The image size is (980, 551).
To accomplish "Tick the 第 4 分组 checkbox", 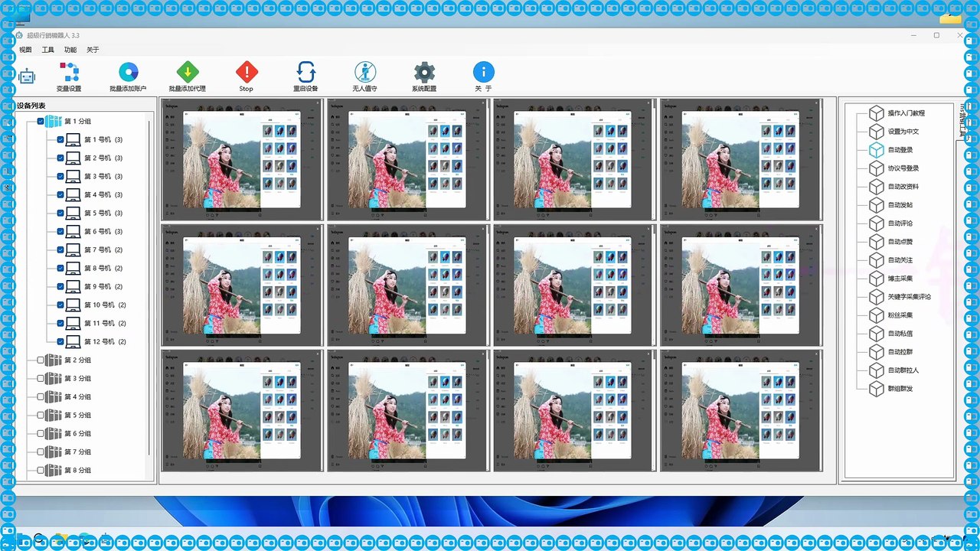I will point(41,397).
